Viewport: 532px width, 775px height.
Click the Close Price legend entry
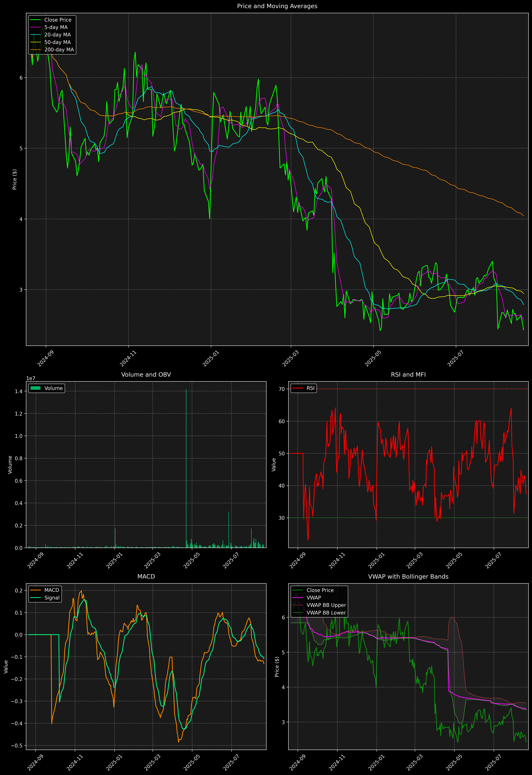(58, 20)
